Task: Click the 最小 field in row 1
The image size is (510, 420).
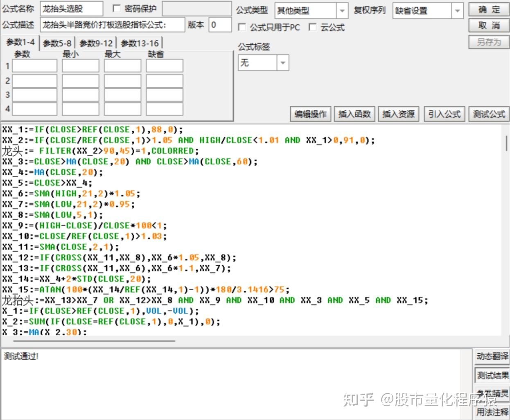Action: [x=81, y=66]
